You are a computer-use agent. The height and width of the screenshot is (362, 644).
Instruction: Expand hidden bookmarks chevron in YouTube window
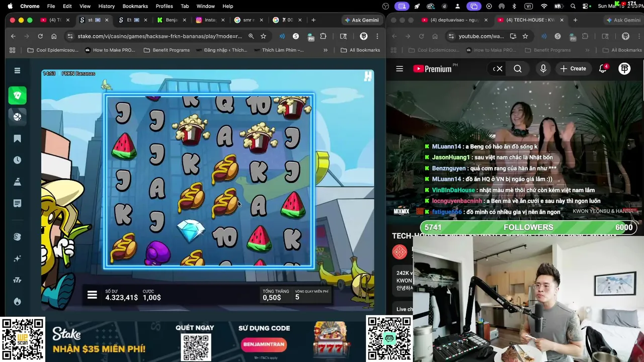(587, 50)
